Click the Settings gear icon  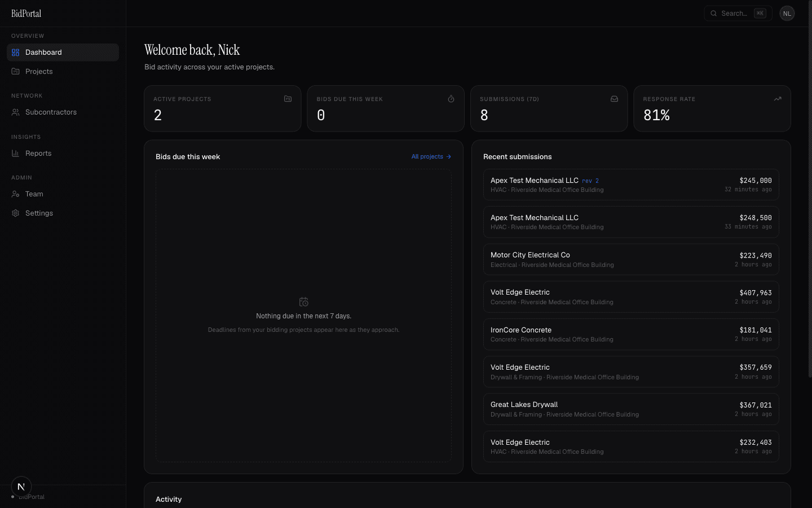pos(16,213)
